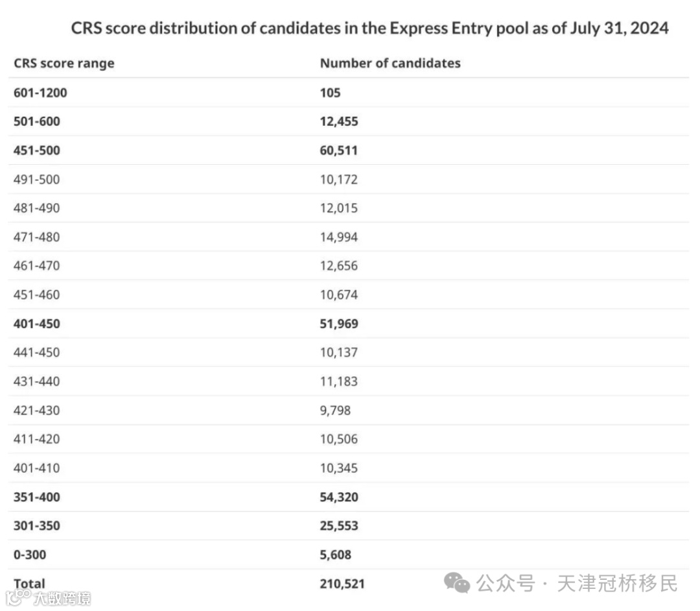This screenshot has width=700, height=611.
Task: Click the total value 210,521
Action: 342,583
